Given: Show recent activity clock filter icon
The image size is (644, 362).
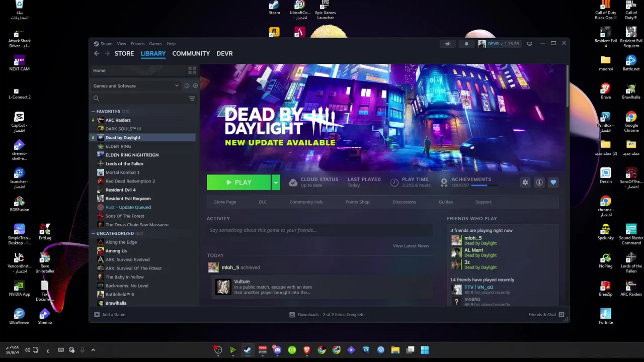Looking at the screenshot, I should [x=187, y=86].
